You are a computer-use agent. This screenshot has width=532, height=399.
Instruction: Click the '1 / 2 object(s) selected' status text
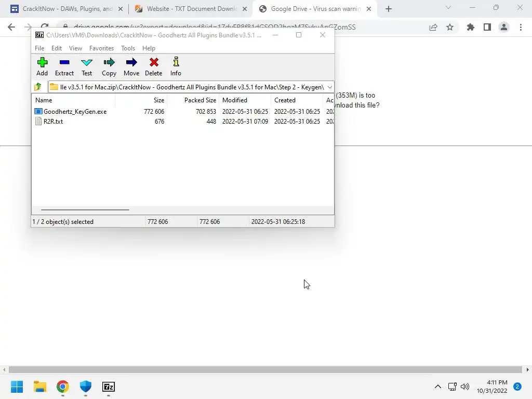click(x=63, y=221)
